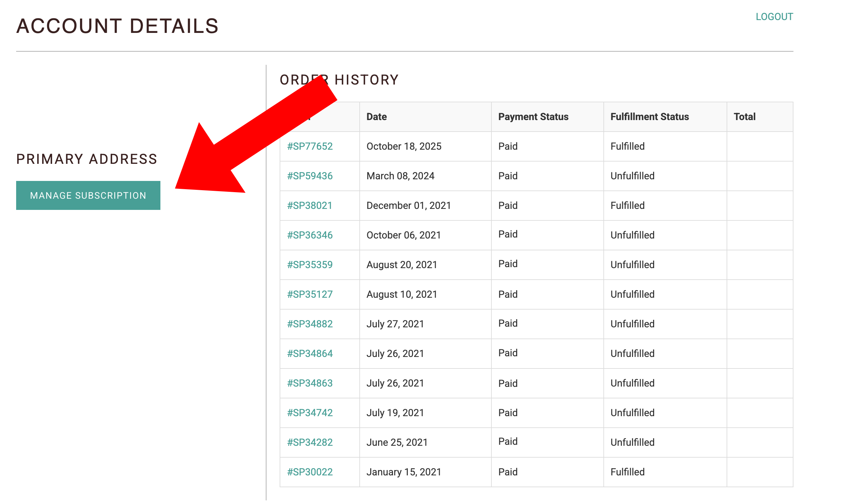
Task: View order #SP30022 from January 2021
Action: (310, 472)
